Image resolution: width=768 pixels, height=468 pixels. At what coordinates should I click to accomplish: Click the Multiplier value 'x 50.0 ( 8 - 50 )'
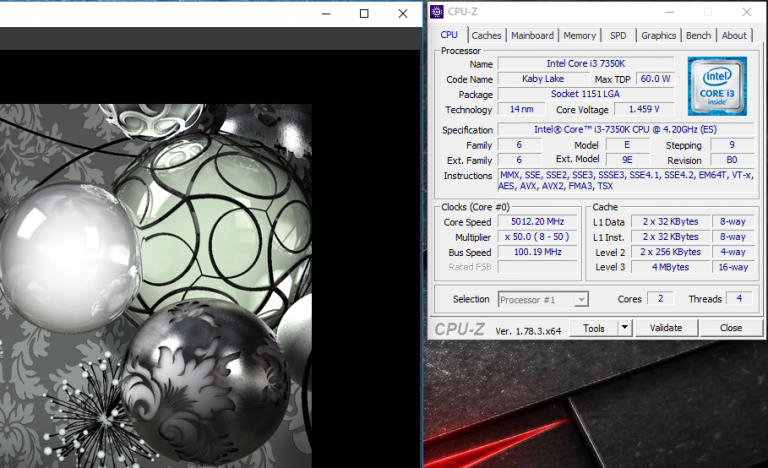pos(537,237)
